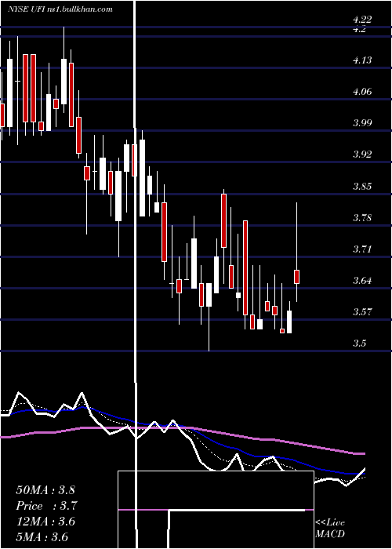
Task: Click the '<<Live MACD' label
Action: coord(330,529)
